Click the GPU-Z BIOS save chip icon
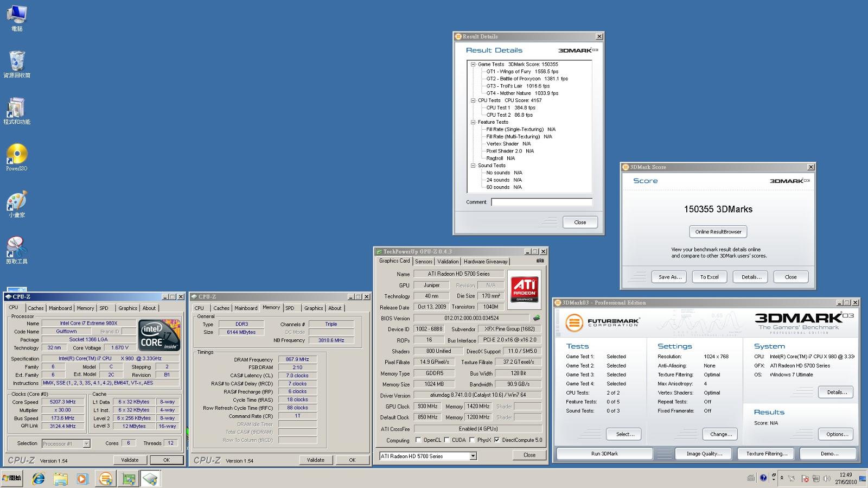 (x=537, y=318)
